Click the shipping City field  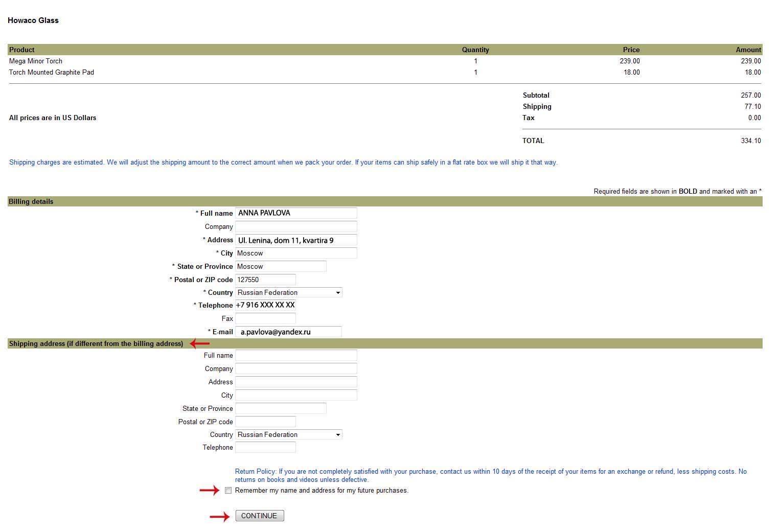[x=296, y=395]
